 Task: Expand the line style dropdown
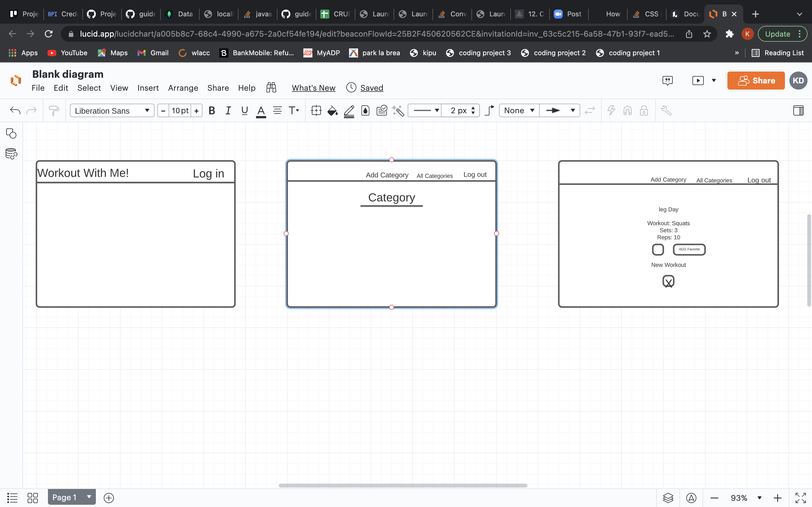point(425,110)
